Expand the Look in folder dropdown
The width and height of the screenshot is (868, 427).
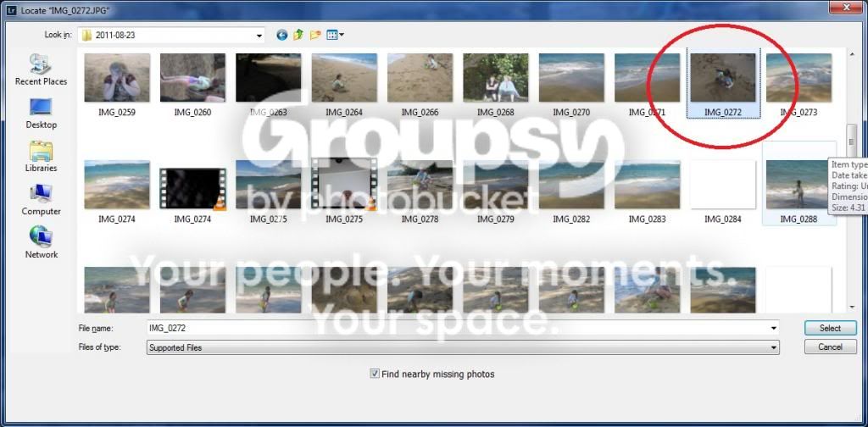[x=259, y=36]
